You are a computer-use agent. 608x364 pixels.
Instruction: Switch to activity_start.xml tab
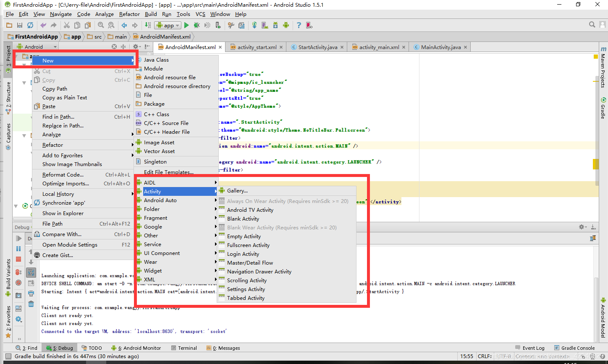tap(257, 47)
